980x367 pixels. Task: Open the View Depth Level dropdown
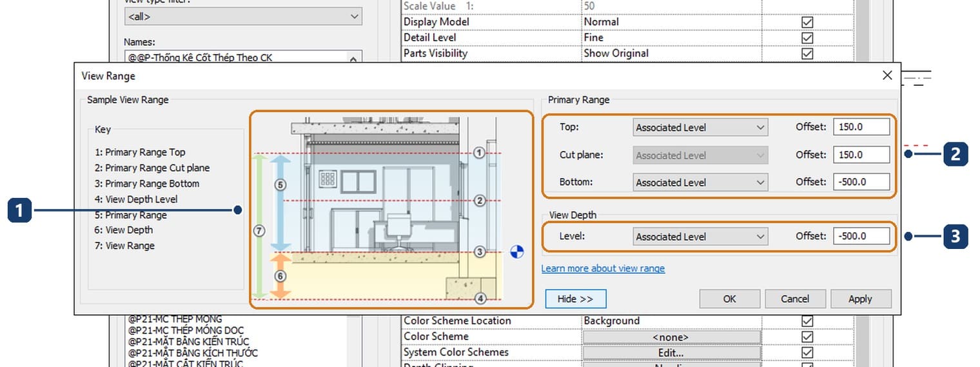pyautogui.click(x=700, y=237)
